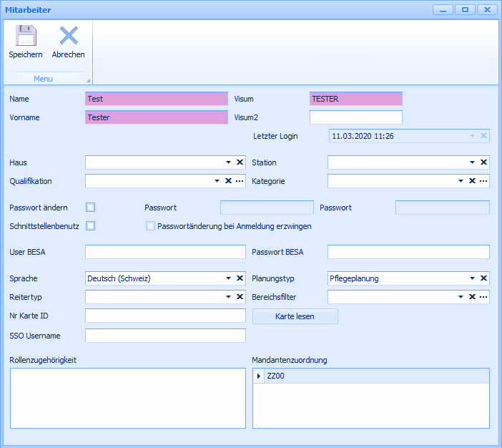Open the Bereichsfilter ellipsis browse button
The height and width of the screenshot is (448, 502).
tap(484, 297)
